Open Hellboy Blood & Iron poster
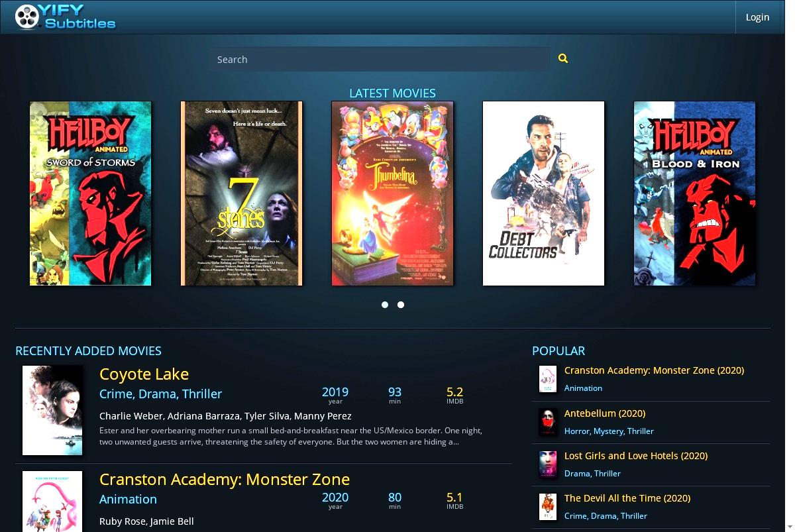Screen dimensions: 795x532 (x=695, y=193)
